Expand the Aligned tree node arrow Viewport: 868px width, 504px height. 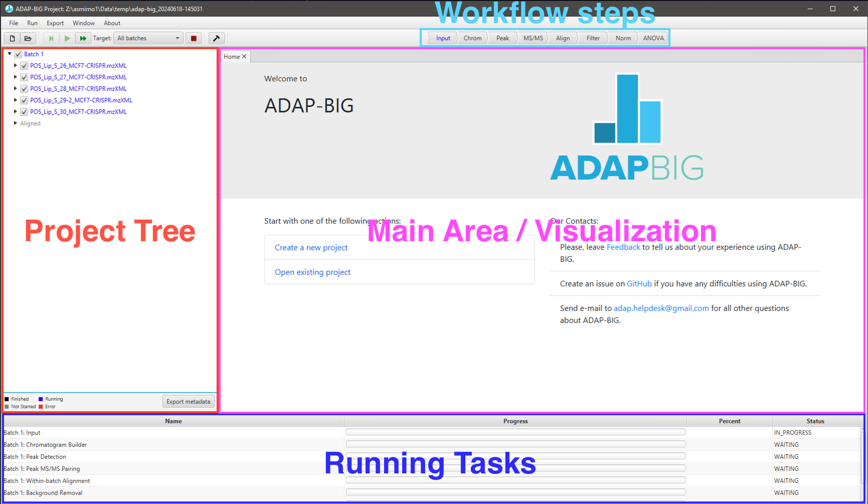click(16, 123)
